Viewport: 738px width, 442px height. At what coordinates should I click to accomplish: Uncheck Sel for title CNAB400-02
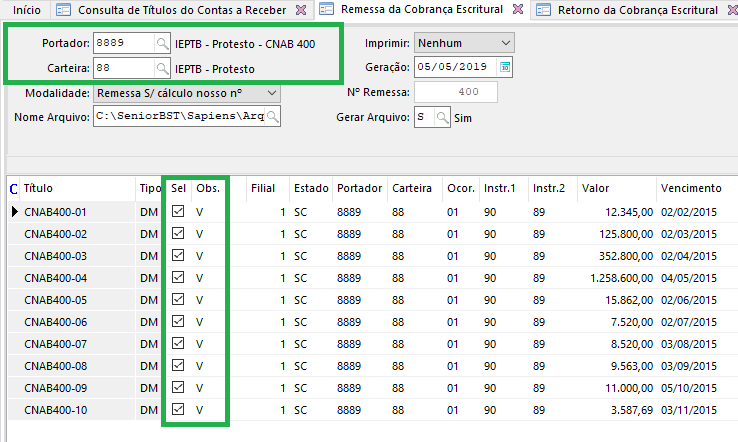pyautogui.click(x=178, y=233)
